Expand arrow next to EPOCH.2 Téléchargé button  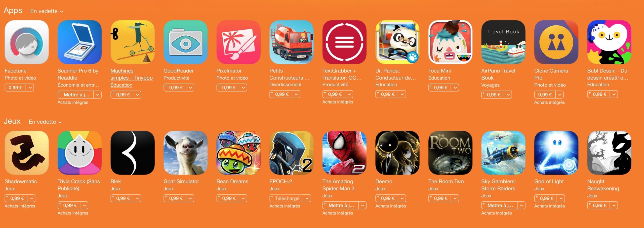[x=307, y=198]
